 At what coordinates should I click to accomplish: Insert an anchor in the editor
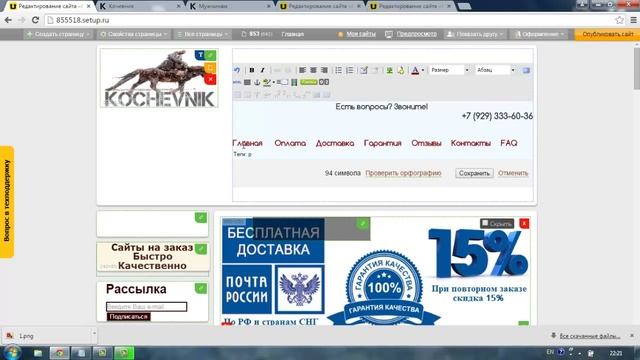click(x=257, y=82)
